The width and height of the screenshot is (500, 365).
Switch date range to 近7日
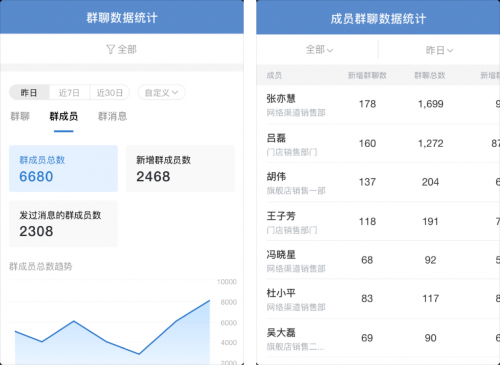coord(69,92)
